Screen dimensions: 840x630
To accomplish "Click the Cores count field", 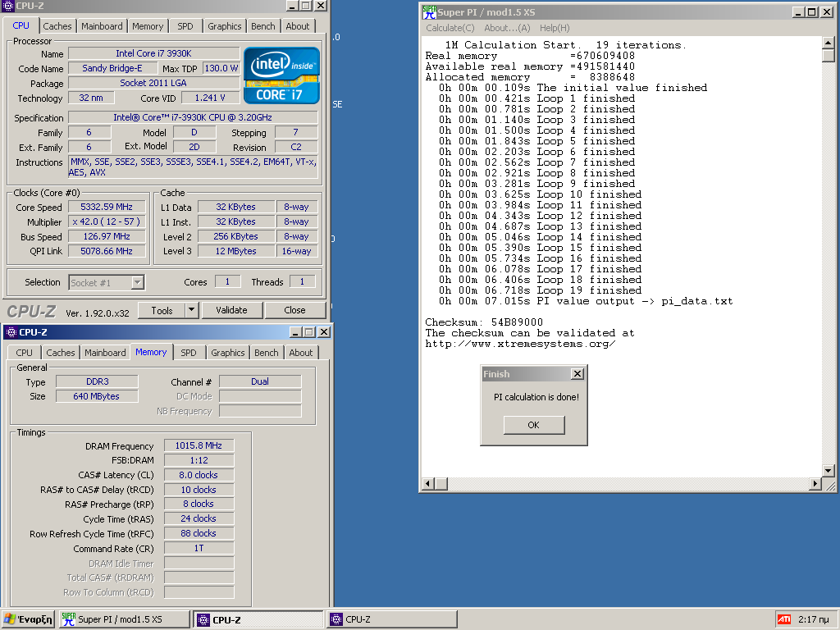I will [227, 282].
